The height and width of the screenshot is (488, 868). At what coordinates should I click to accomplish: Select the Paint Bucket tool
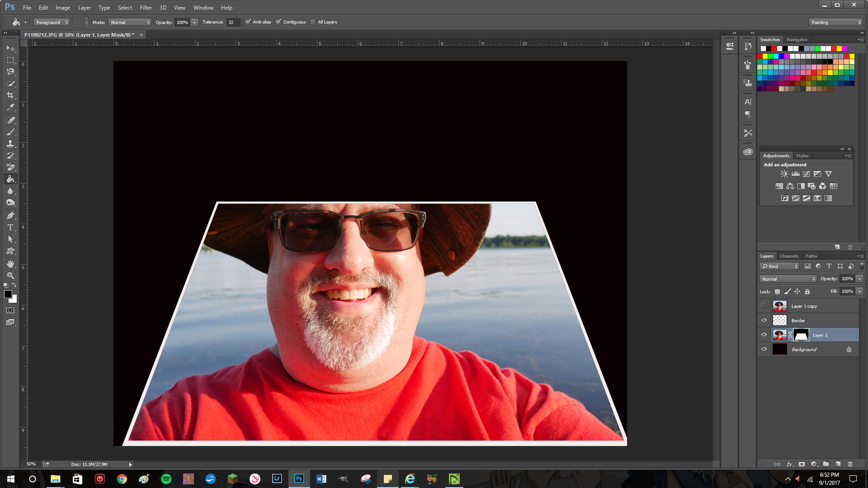[10, 179]
